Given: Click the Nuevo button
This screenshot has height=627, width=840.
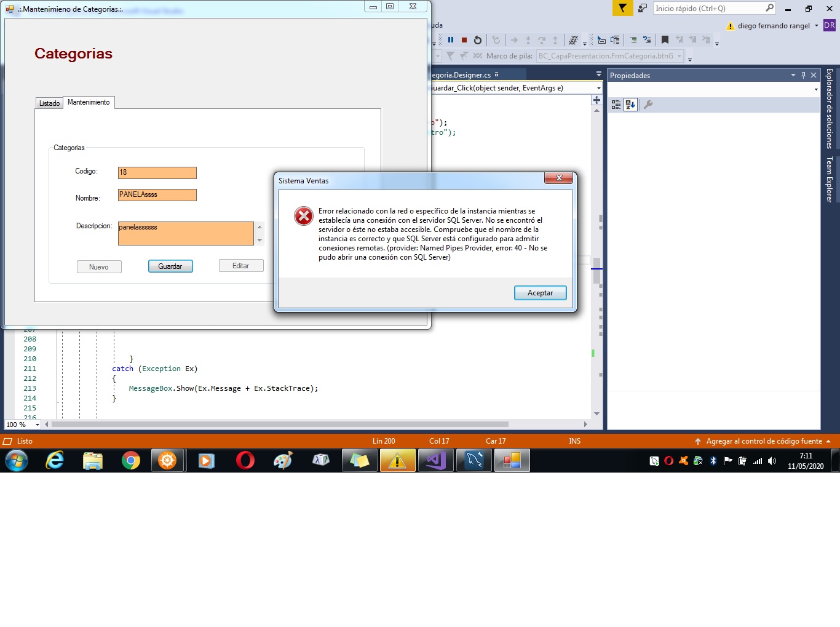Looking at the screenshot, I should [99, 267].
